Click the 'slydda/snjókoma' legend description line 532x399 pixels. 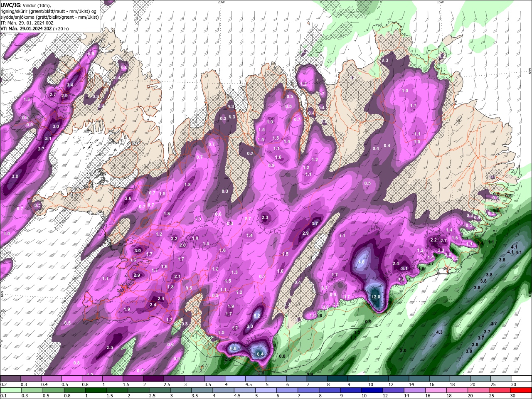pos(49,17)
